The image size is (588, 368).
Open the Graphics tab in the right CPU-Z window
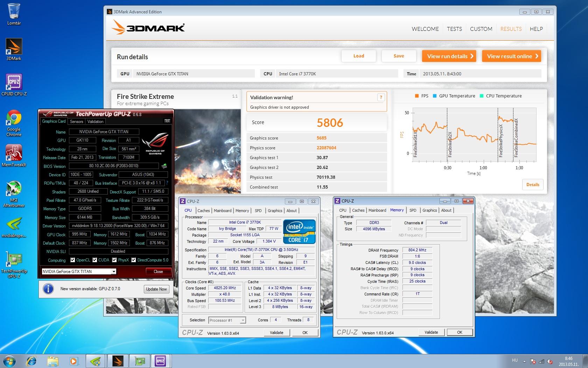pos(429,210)
